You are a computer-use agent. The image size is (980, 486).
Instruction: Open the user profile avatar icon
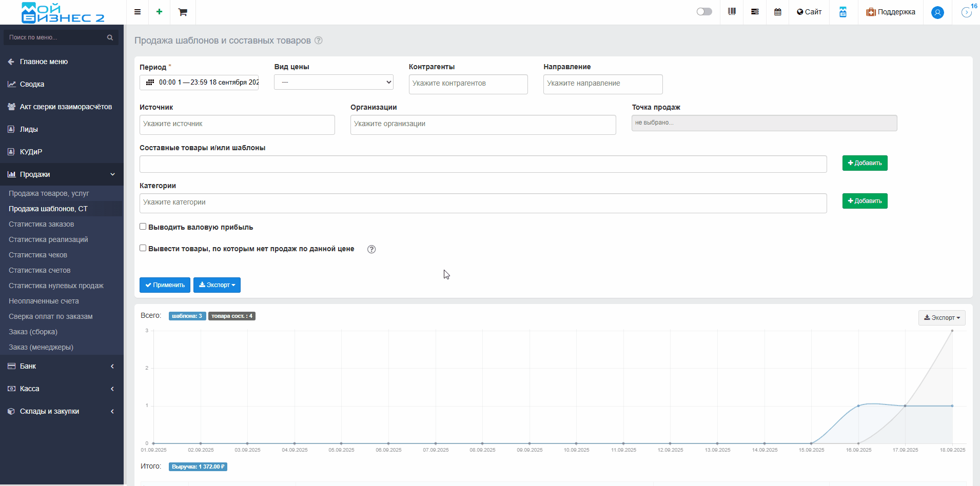pyautogui.click(x=937, y=12)
